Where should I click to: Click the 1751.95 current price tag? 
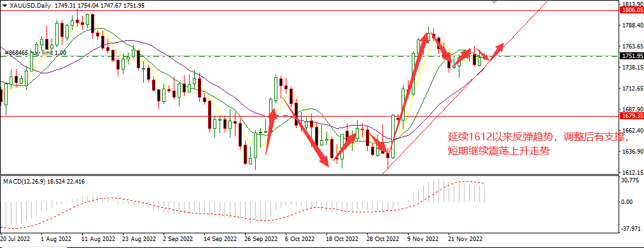632,56
